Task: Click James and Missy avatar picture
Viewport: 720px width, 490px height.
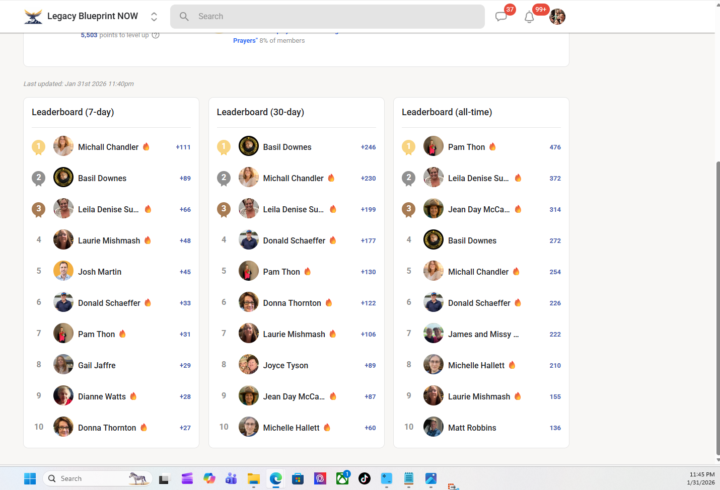Action: point(433,333)
